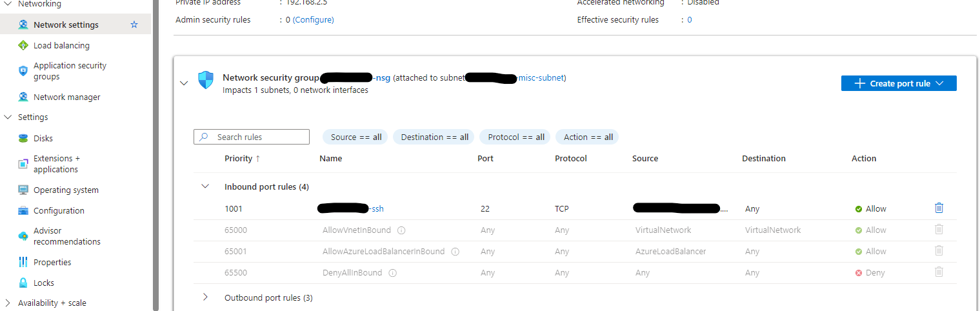Expand the Availability + scale menu group

[8, 303]
